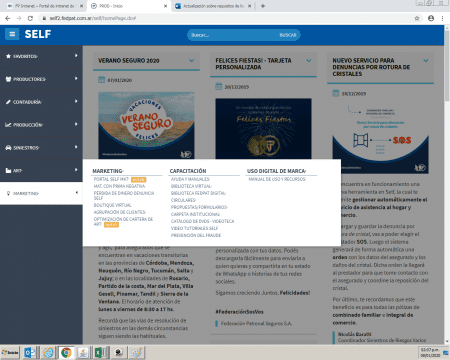450x360 pixels.
Task: Click the Windows Start button
Action: (x=10, y=352)
